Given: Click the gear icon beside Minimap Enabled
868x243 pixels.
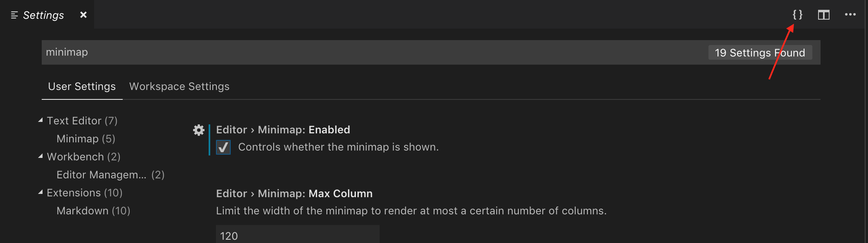Looking at the screenshot, I should (199, 130).
